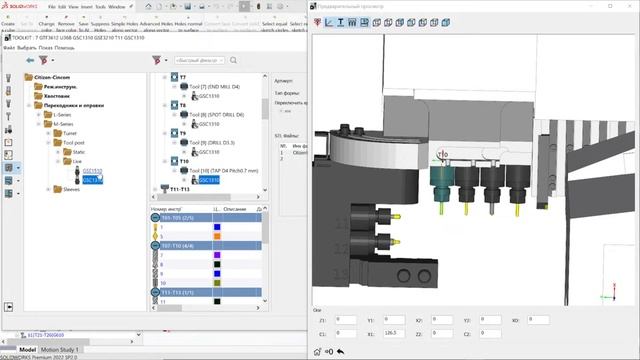Click the blue back arrow in TOOLKIT toolbar

point(30,60)
